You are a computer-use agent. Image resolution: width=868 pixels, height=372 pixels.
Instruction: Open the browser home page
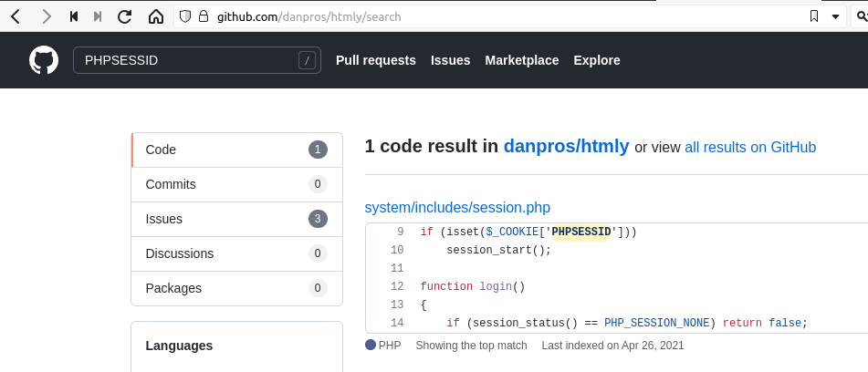point(156,16)
